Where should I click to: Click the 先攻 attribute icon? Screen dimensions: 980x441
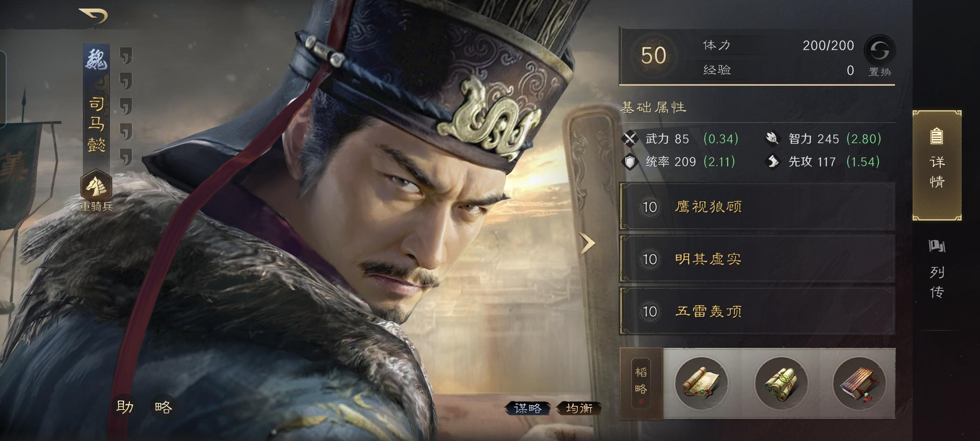pyautogui.click(x=772, y=162)
